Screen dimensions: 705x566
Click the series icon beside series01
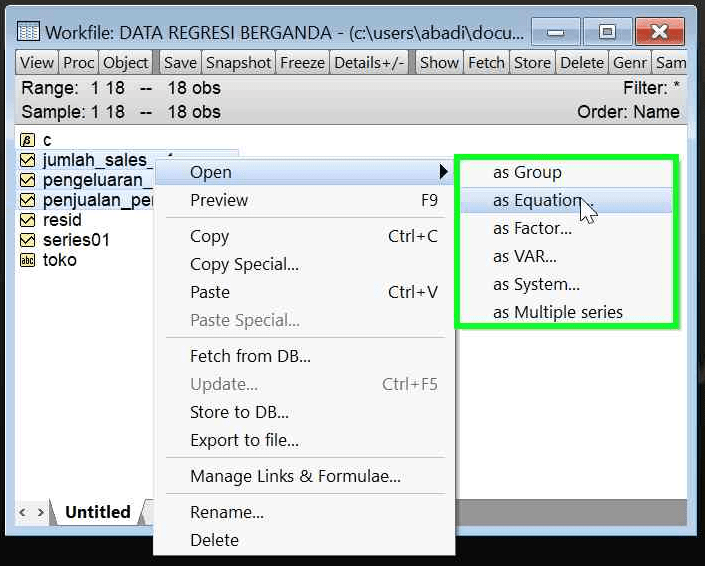tap(27, 240)
